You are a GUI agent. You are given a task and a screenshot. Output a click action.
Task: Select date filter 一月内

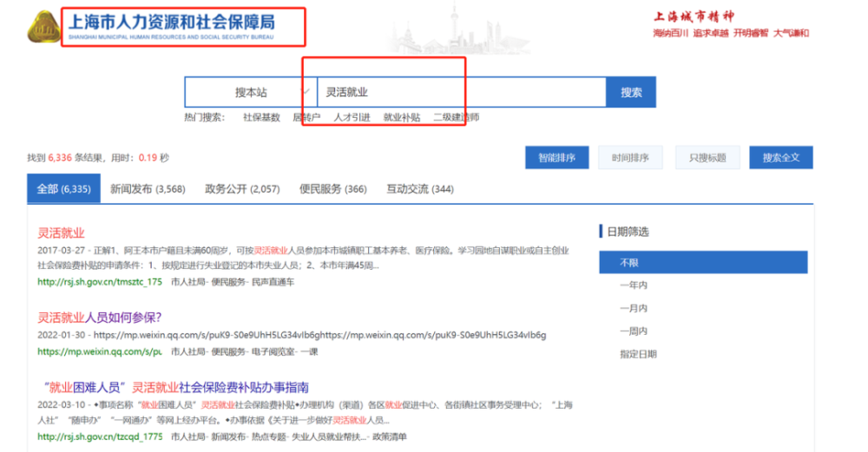tap(634, 308)
